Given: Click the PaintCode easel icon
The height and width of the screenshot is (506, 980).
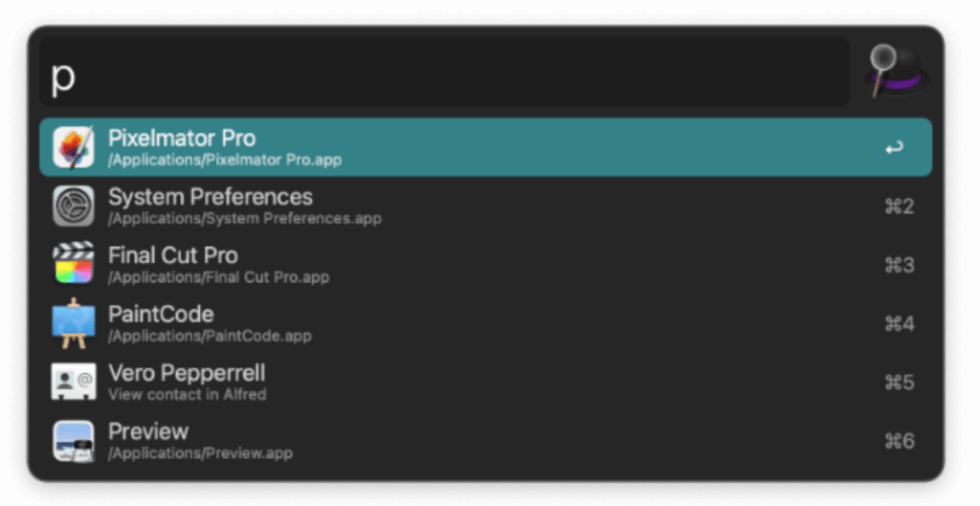Looking at the screenshot, I should coord(73,323).
